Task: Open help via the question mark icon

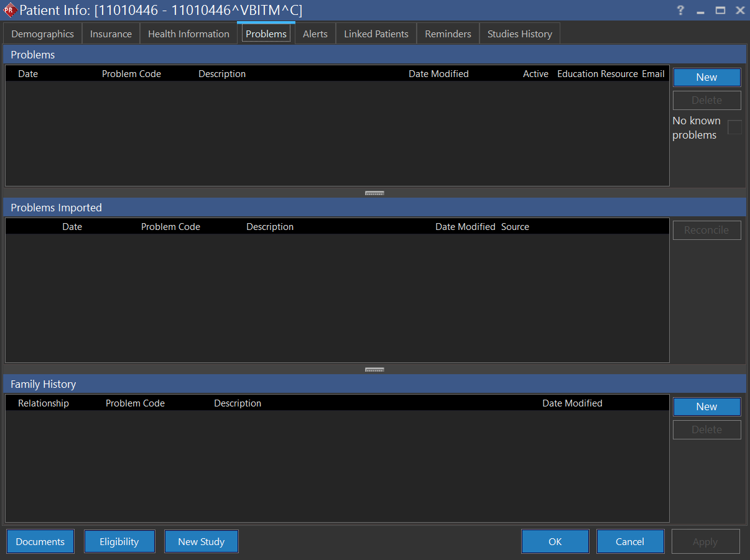Action: [680, 11]
